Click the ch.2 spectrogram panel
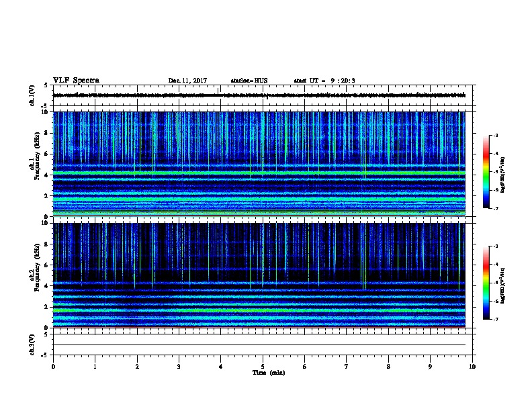The width and height of the screenshot is (532, 411). 259,275
